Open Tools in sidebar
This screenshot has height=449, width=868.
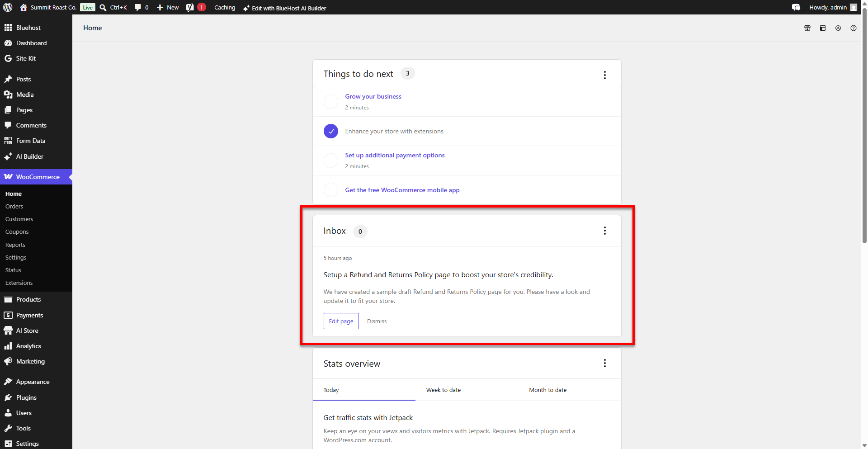tap(36, 428)
